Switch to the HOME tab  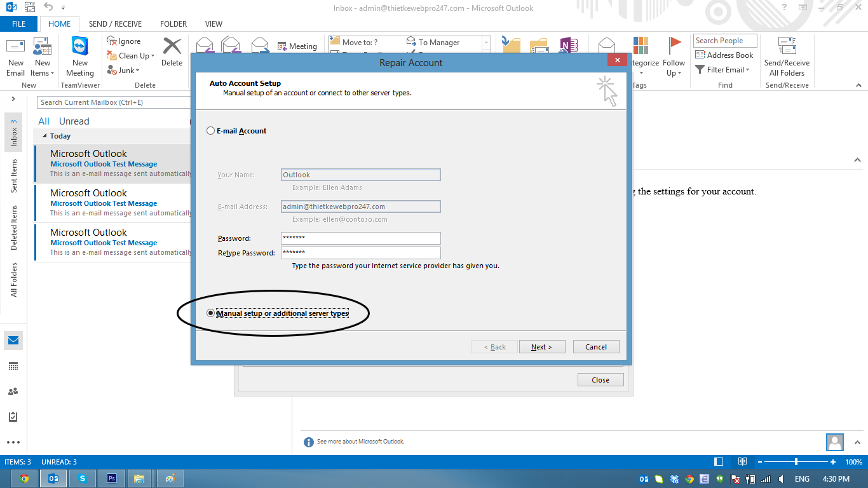pyautogui.click(x=60, y=24)
